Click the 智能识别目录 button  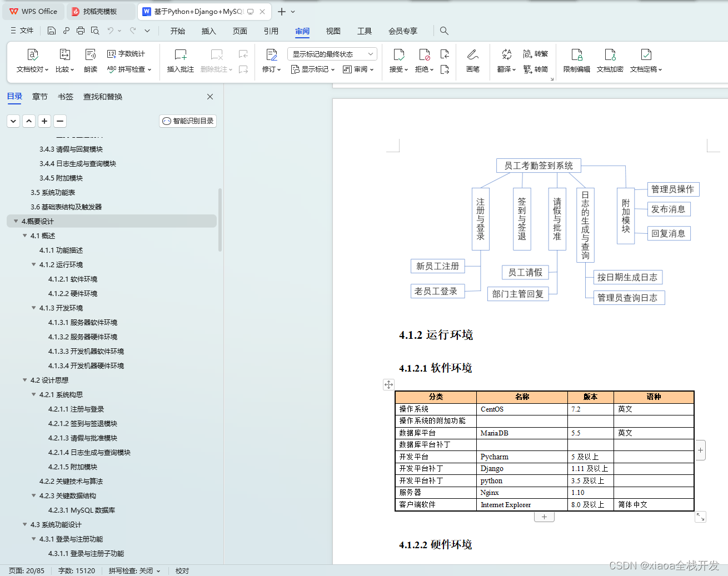click(187, 121)
